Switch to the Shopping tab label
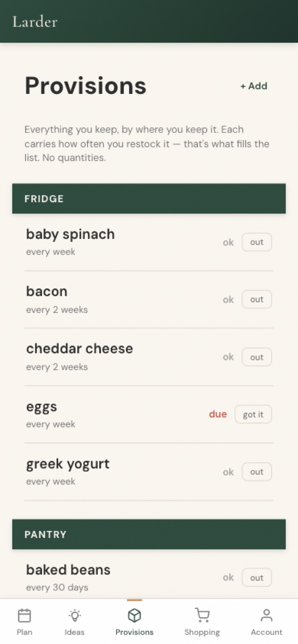Screen dimensions: 298x644 [x=202, y=632]
